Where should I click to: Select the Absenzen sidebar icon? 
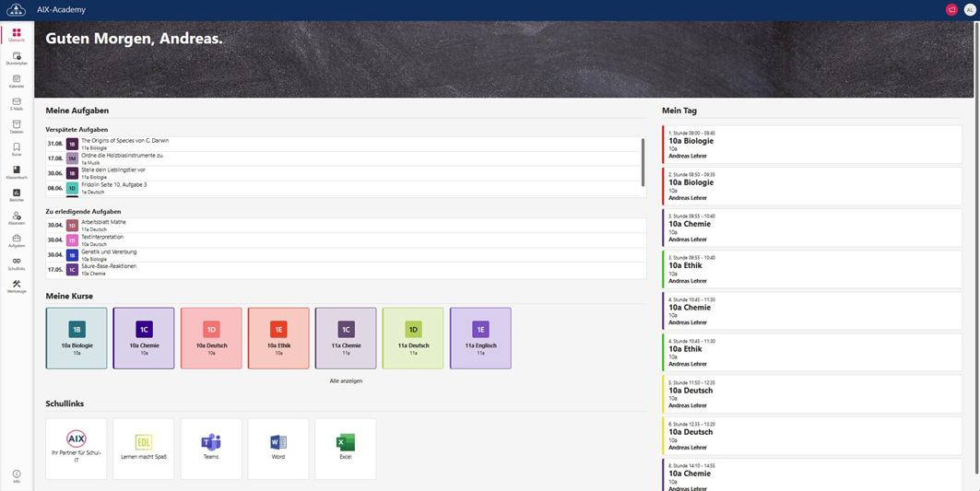[x=17, y=217]
